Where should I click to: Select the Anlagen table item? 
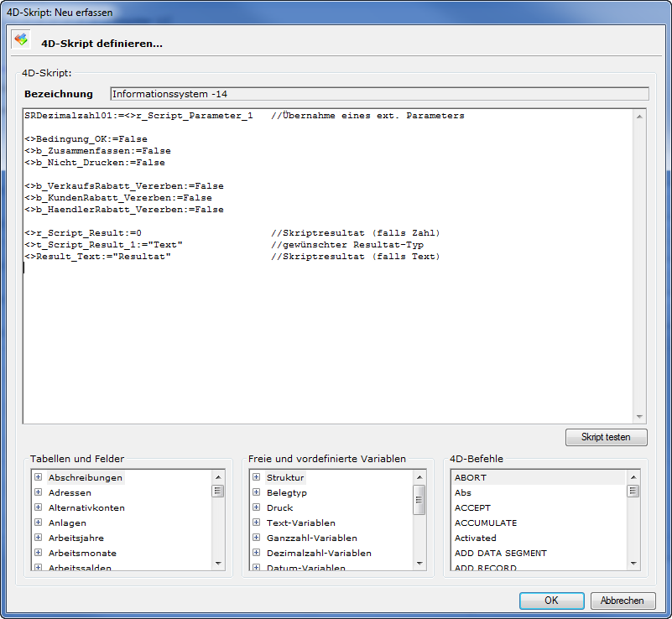click(67, 523)
